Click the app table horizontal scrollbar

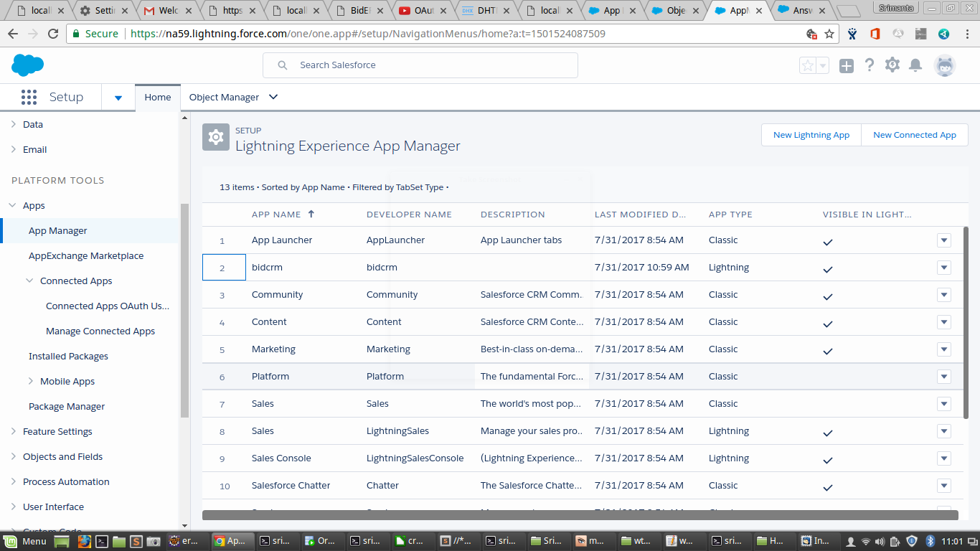[x=580, y=514]
